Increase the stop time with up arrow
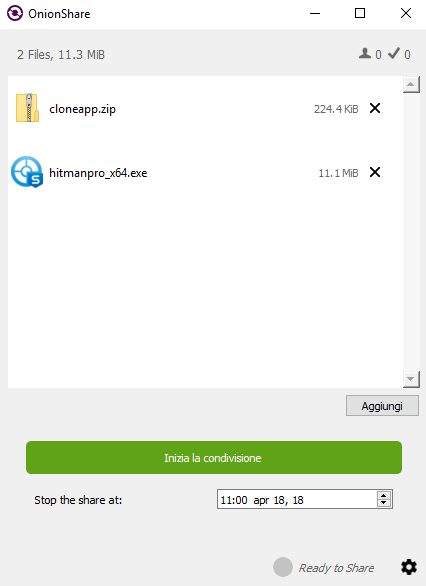Image resolution: width=426 pixels, height=586 pixels. pos(384,495)
